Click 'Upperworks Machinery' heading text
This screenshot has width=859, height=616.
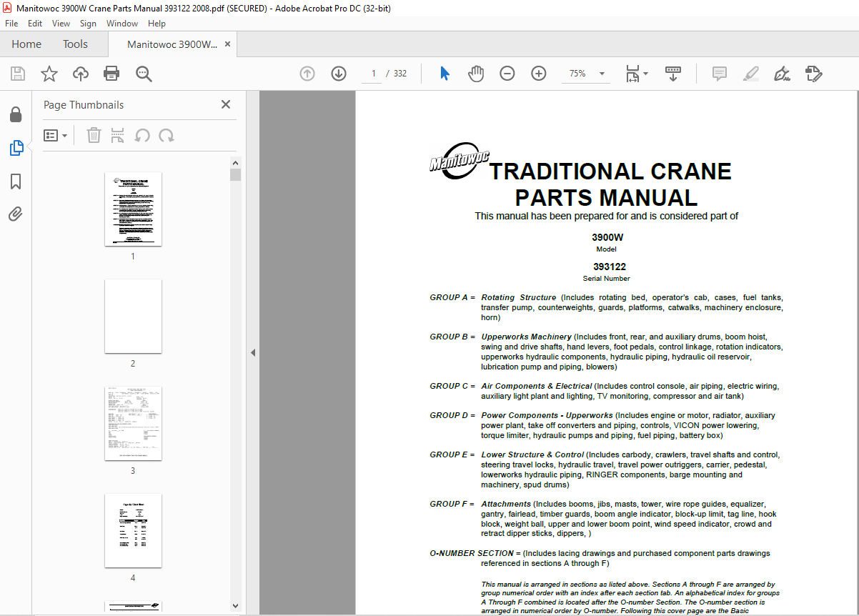(x=526, y=337)
